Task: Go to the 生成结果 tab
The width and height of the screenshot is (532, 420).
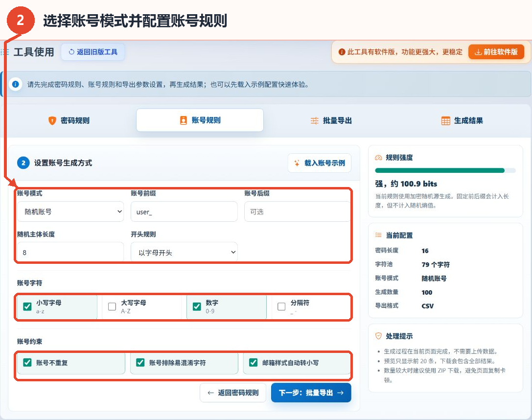Action: coord(462,120)
